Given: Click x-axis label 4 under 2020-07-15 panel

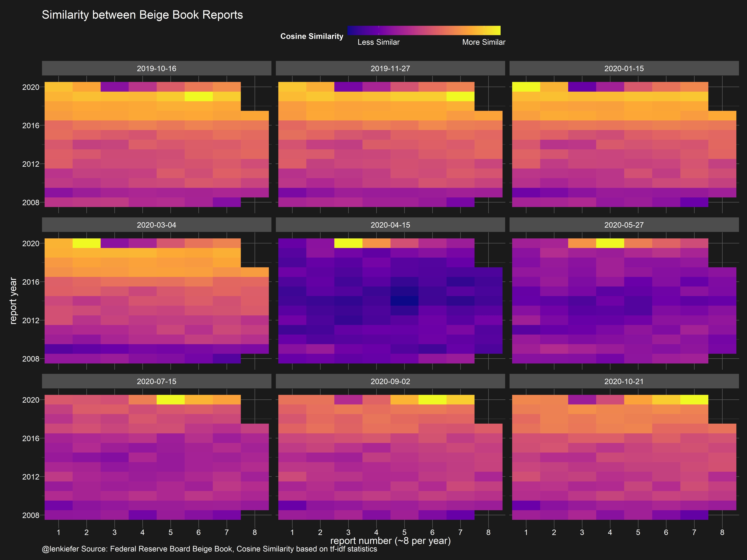Looking at the screenshot, I should point(143,532).
